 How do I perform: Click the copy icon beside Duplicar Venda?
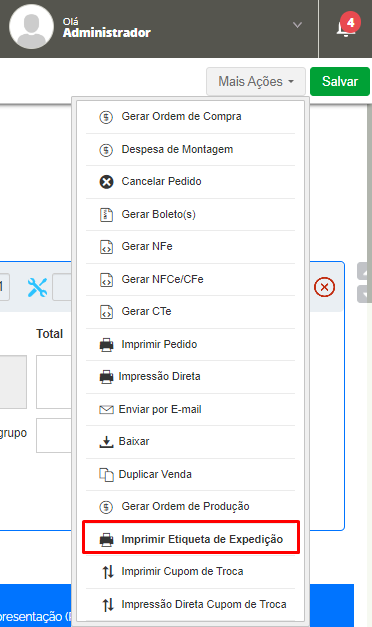(106, 474)
